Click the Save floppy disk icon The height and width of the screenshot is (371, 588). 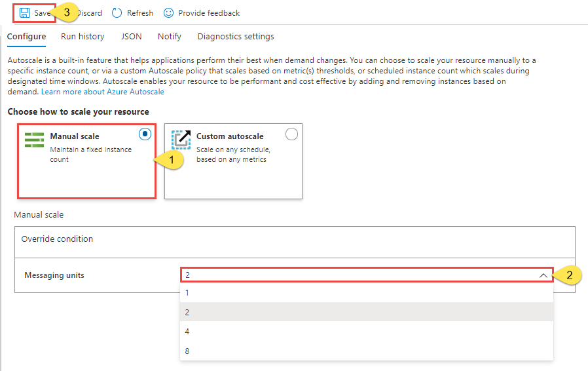point(24,13)
